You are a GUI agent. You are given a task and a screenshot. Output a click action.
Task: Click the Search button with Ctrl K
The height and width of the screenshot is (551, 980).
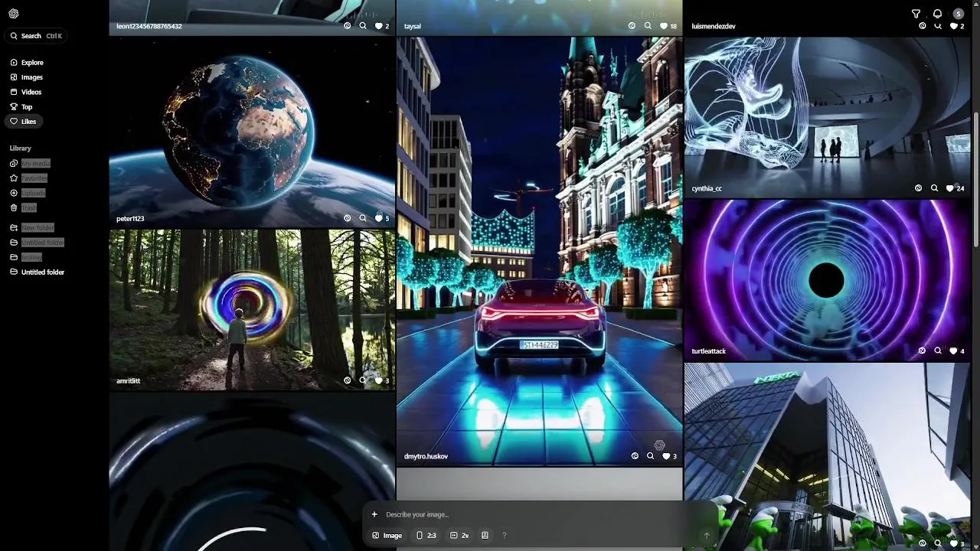click(x=36, y=36)
